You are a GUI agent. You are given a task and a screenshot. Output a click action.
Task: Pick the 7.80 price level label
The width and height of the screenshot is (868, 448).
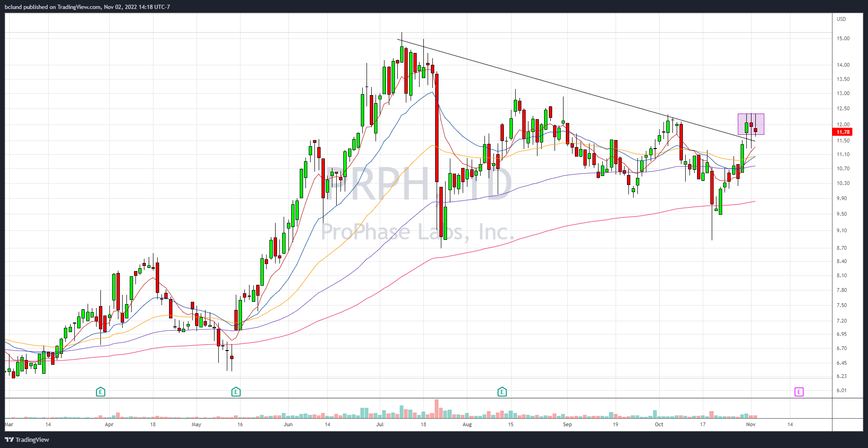click(x=842, y=290)
